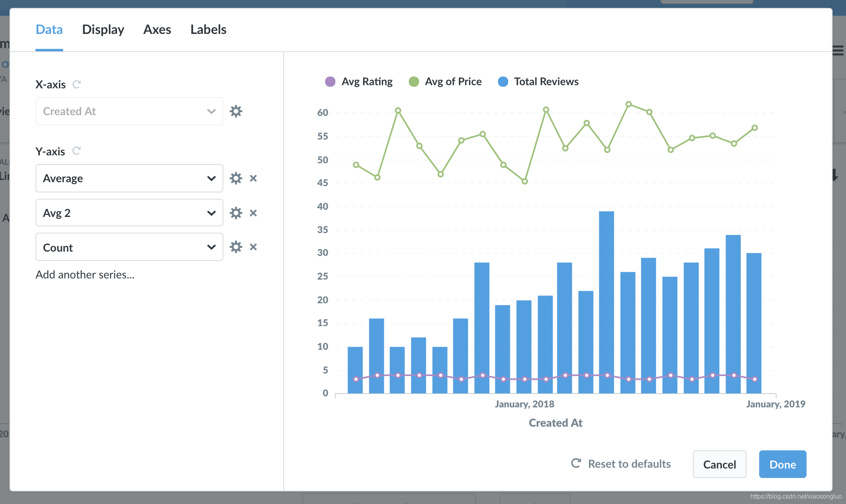This screenshot has width=846, height=504.
Task: Reset X-axis with refresh icon
Action: (77, 84)
